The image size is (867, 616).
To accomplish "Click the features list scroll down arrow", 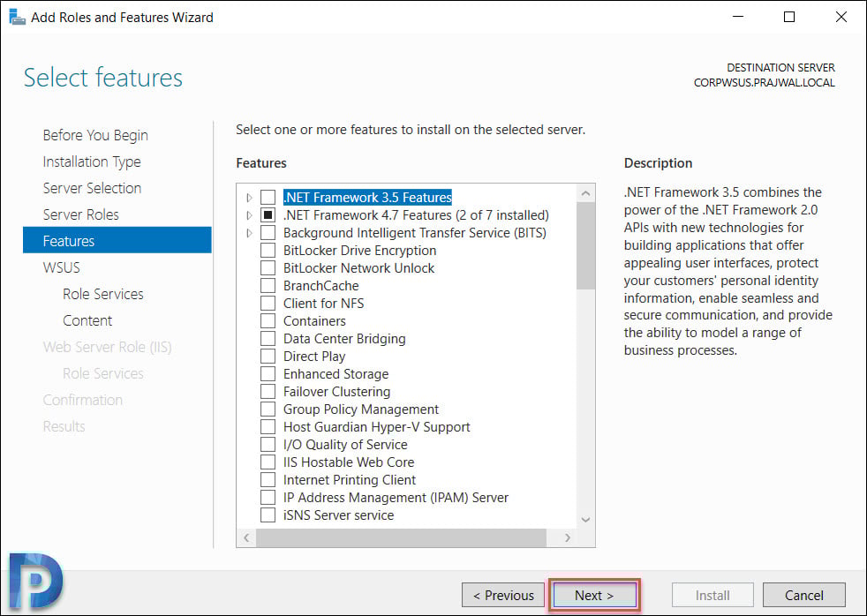I will click(x=585, y=520).
